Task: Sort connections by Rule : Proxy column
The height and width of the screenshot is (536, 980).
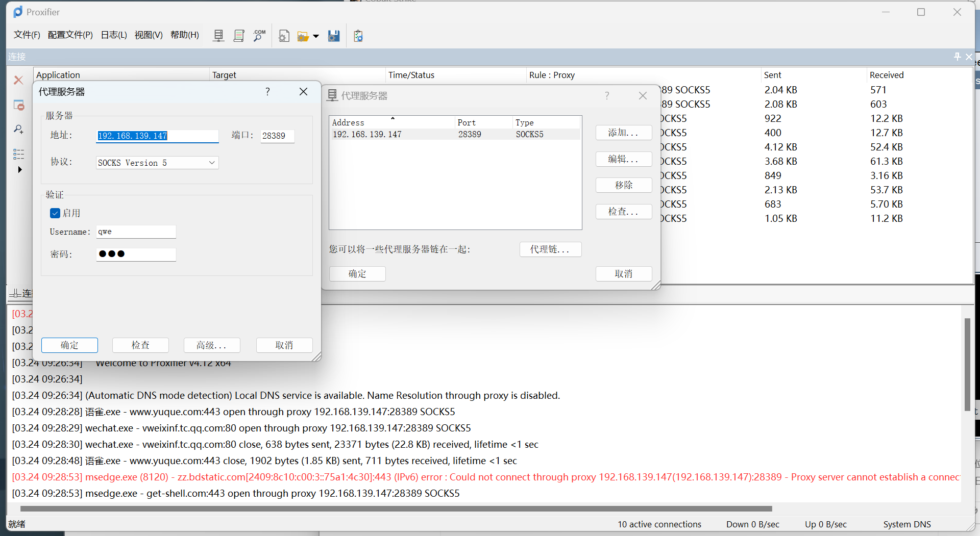Action: click(x=644, y=75)
